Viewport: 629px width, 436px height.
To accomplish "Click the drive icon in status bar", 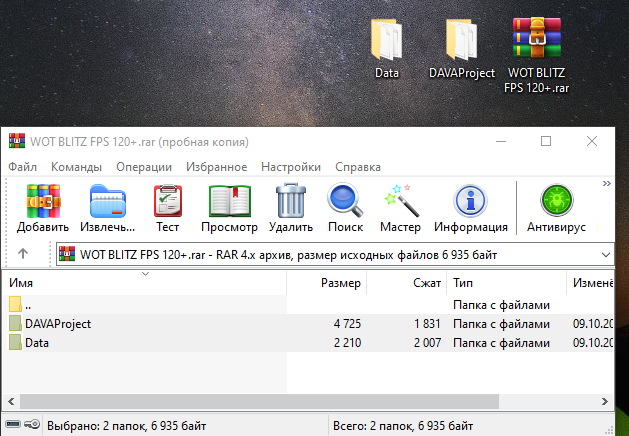I will [x=13, y=424].
